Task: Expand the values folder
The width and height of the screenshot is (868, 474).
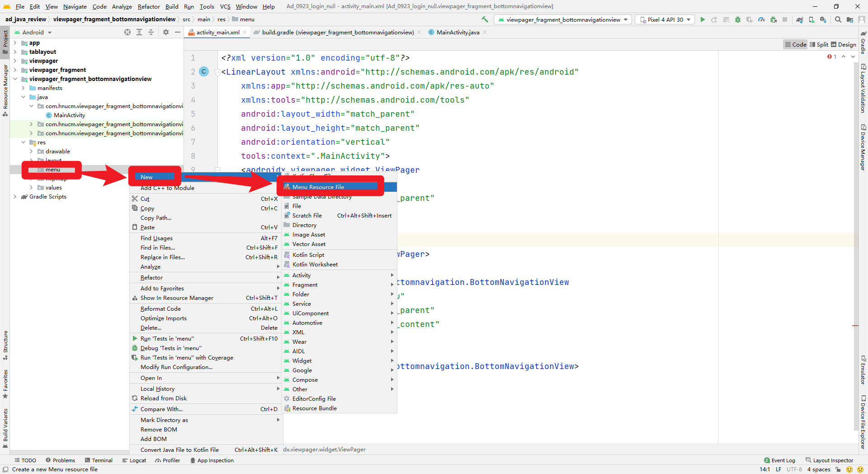Action: click(31, 188)
